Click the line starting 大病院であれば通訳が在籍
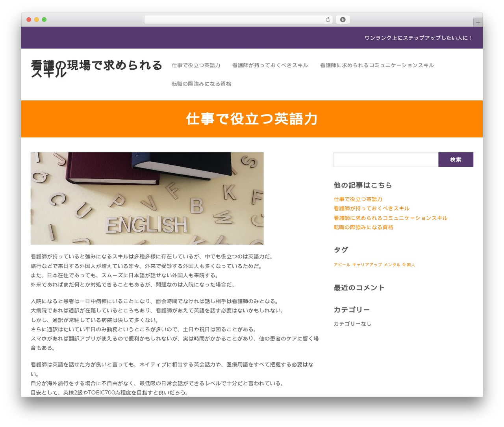504x427 pixels. tap(157, 311)
